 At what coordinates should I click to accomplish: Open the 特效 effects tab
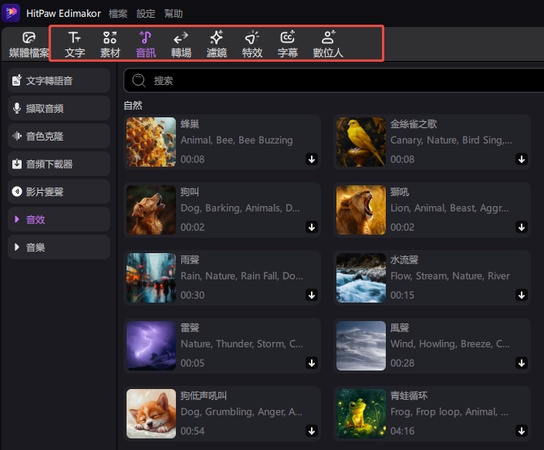tap(252, 44)
